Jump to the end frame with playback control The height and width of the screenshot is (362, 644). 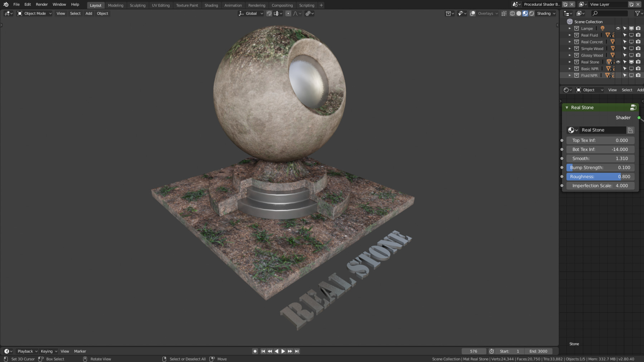tap(297, 351)
